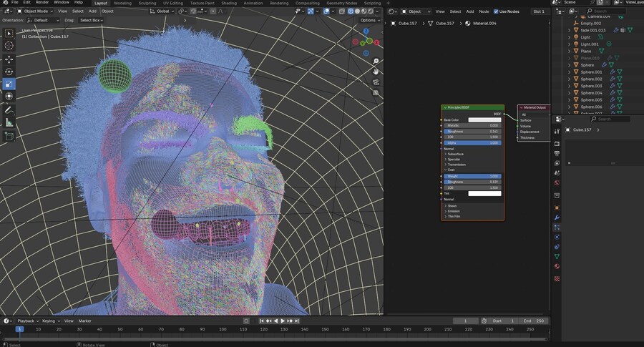Switch to material preview shading
The width and height of the screenshot is (644, 347).
pos(364,11)
